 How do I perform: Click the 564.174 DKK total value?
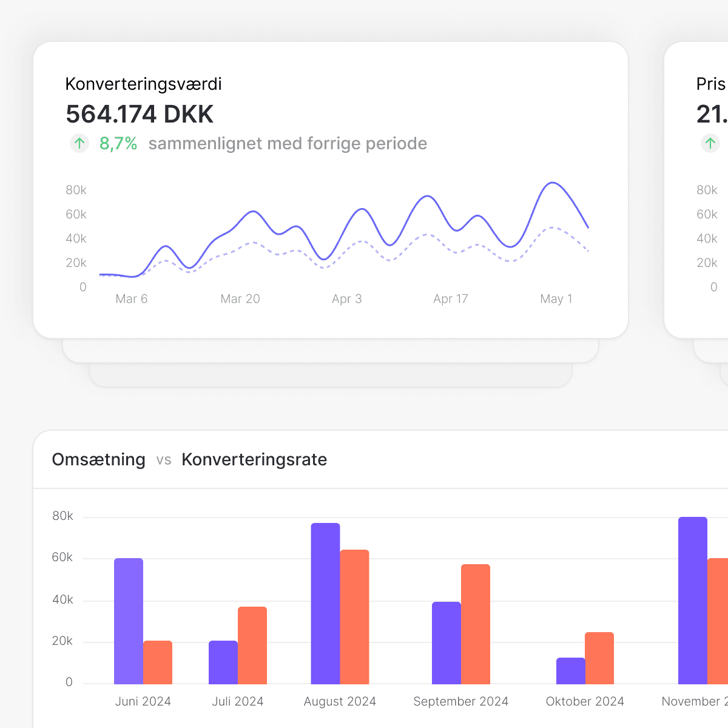140,115
